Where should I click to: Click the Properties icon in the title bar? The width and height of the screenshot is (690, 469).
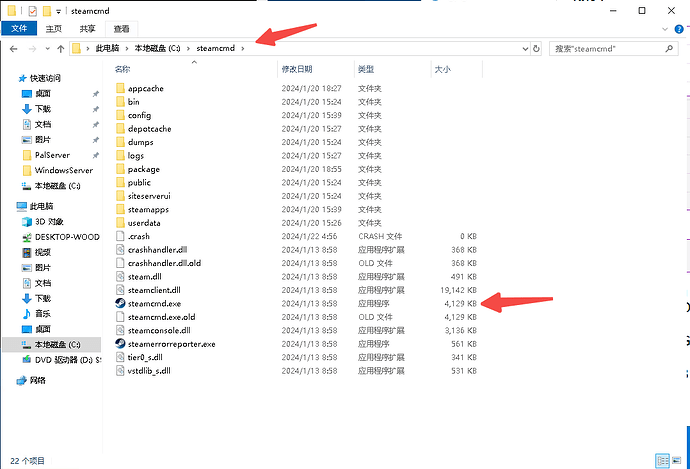click(x=33, y=11)
